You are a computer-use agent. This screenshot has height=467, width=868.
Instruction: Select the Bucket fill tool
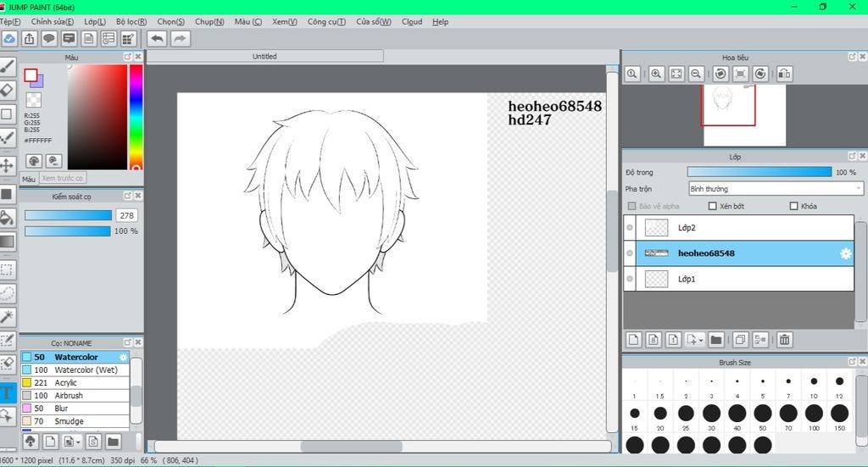7,218
